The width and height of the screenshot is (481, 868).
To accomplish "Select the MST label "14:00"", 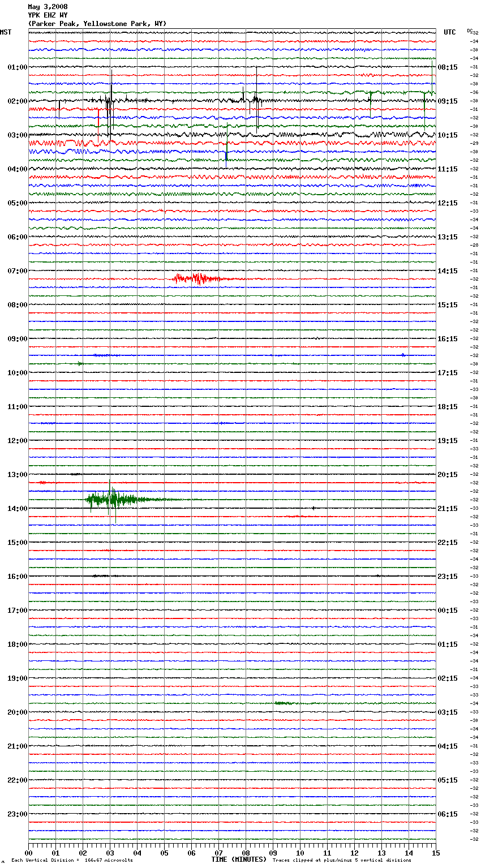I will (x=18, y=509).
